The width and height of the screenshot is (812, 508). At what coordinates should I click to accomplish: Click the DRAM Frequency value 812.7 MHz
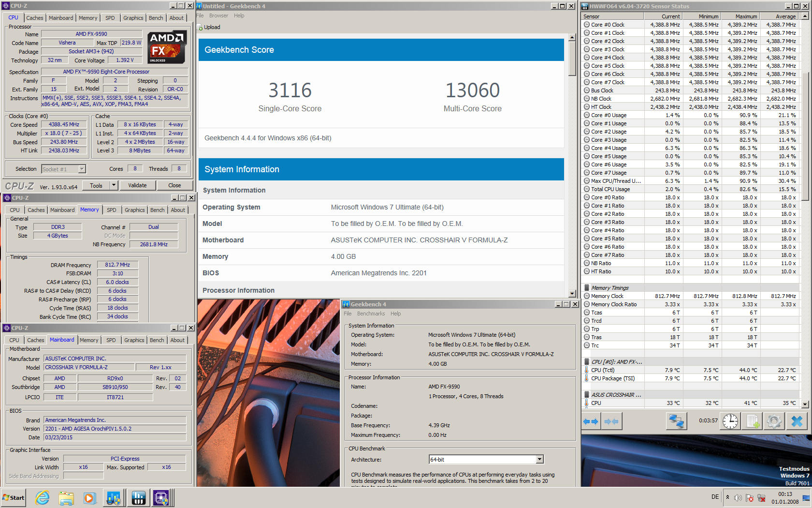tap(117, 265)
